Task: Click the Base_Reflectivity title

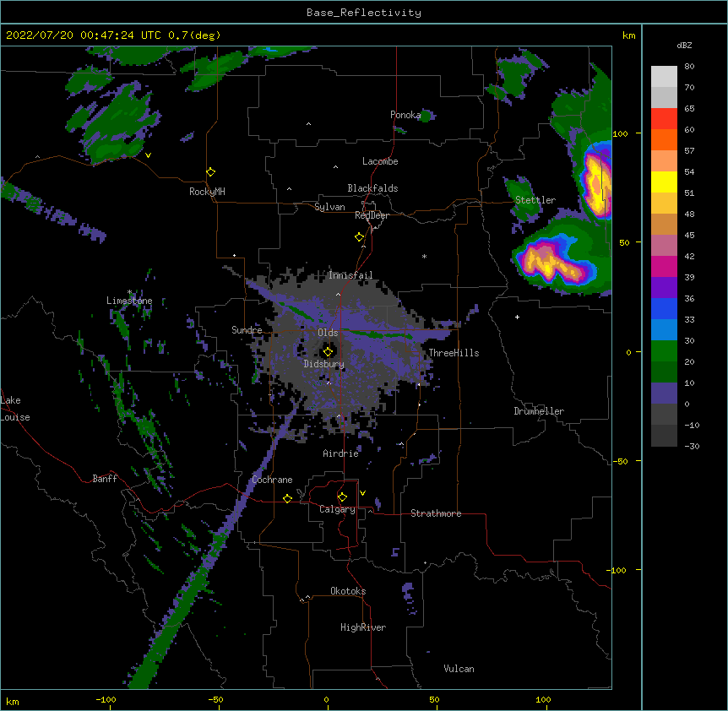Action: (364, 13)
